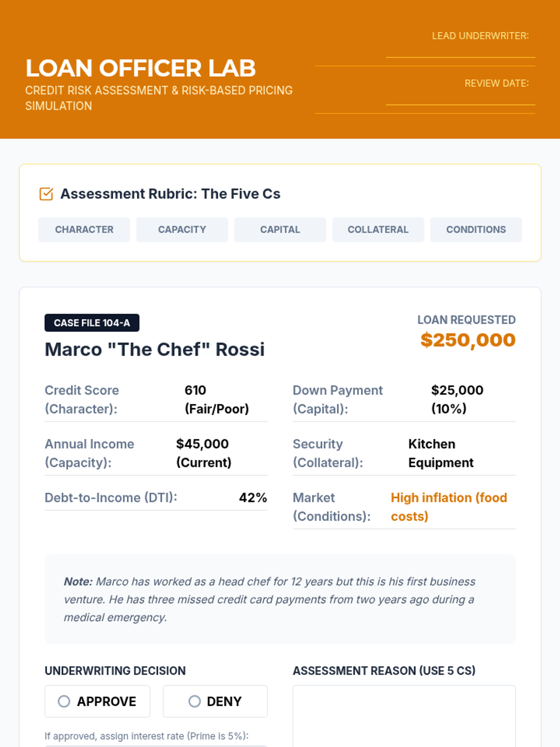Image resolution: width=560 pixels, height=747 pixels.
Task: Click the LOAN OFFICER LAB title
Action: pos(140,68)
